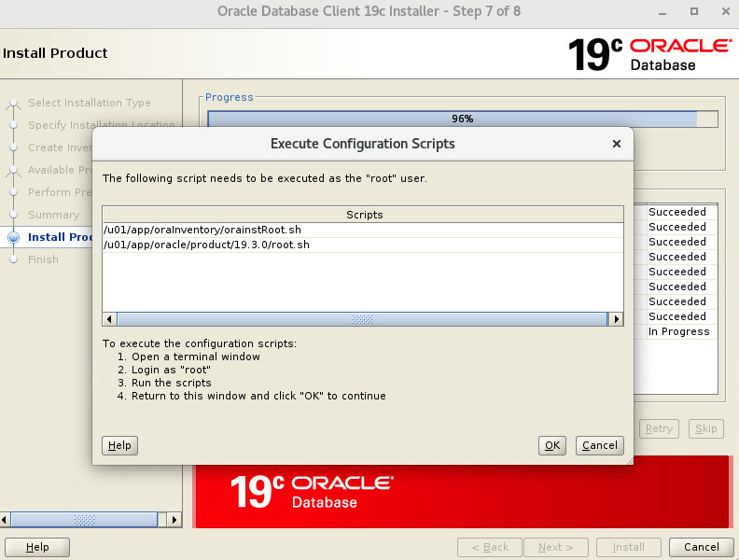Click the Retry button
This screenshot has height=560, width=739.
(659, 428)
